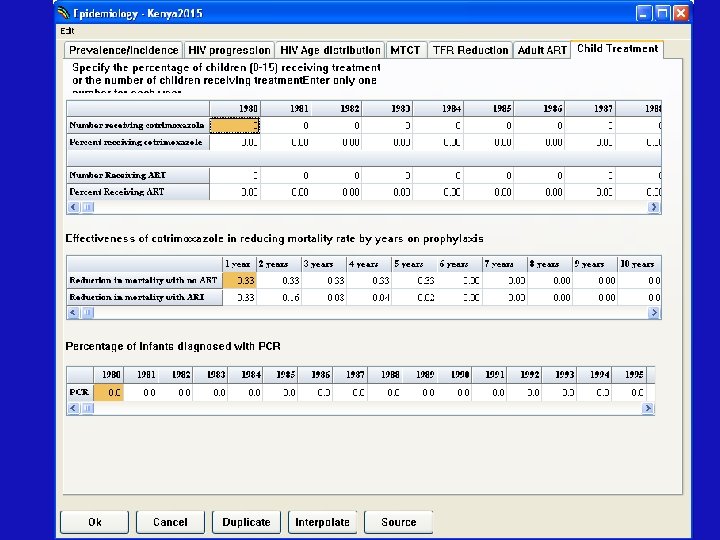
Task: Select the Child Treatment tab
Action: (617, 49)
